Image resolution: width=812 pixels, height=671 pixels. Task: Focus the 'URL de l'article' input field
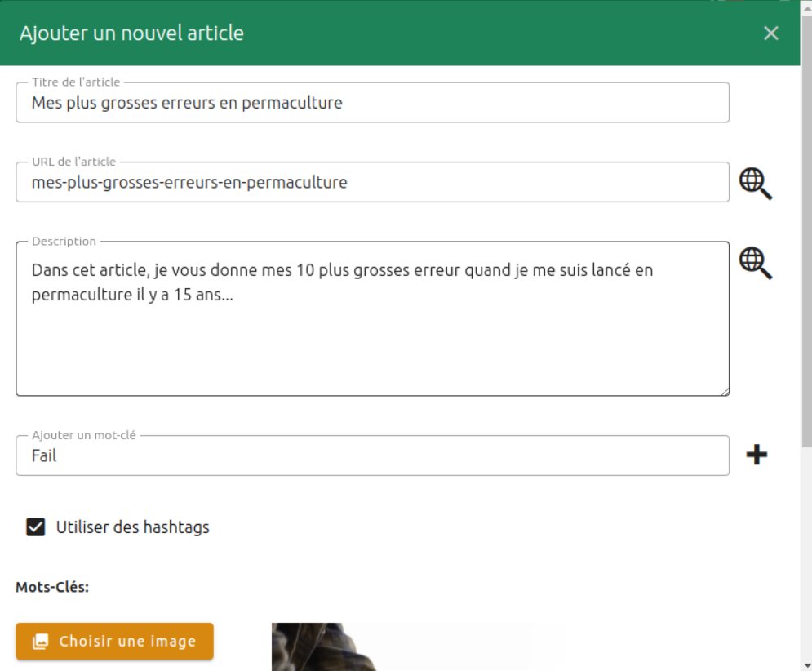tap(371, 183)
